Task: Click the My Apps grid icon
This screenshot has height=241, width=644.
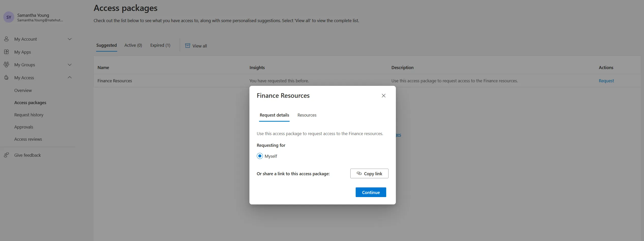Action: coord(6,52)
